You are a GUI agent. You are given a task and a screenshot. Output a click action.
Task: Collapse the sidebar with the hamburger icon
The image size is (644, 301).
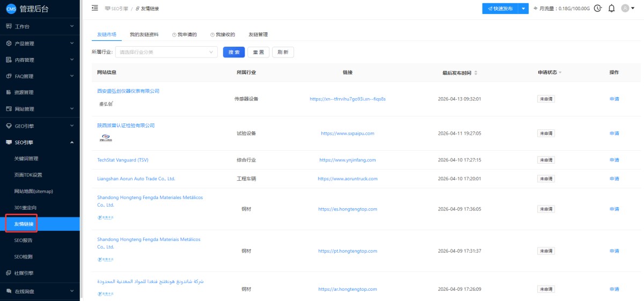(95, 8)
